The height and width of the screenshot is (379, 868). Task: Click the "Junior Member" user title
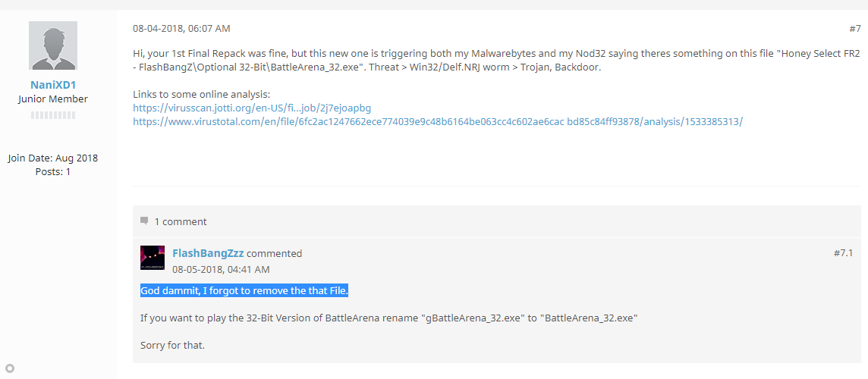pyautogui.click(x=53, y=99)
